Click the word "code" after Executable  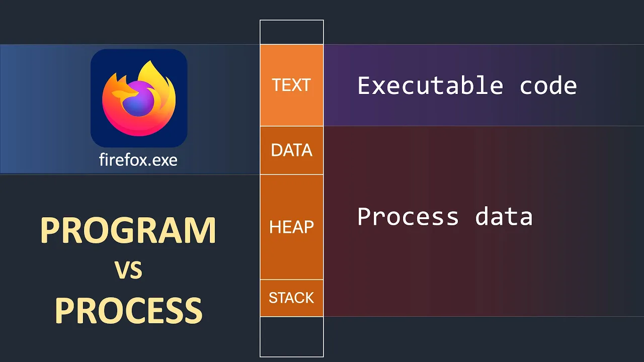[548, 86]
